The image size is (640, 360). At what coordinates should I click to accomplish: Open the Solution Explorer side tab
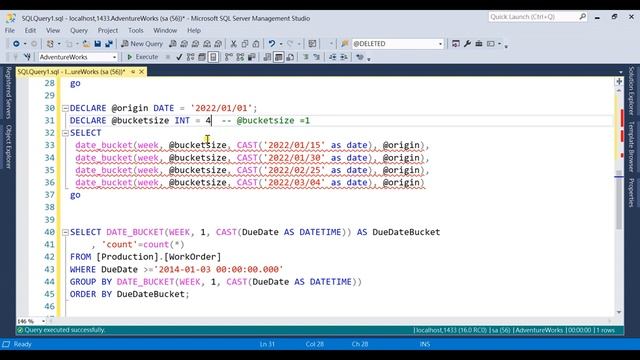click(631, 91)
